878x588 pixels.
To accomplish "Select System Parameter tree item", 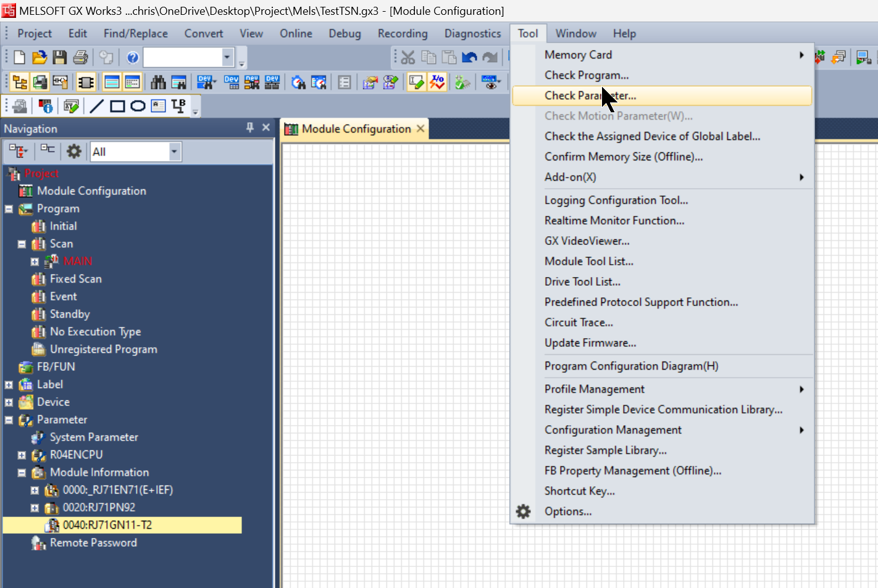I will click(94, 437).
